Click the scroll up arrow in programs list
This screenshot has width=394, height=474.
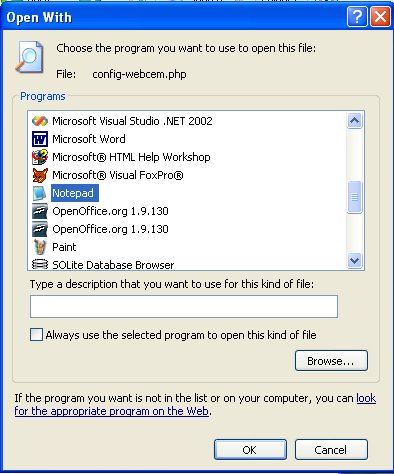(x=354, y=120)
